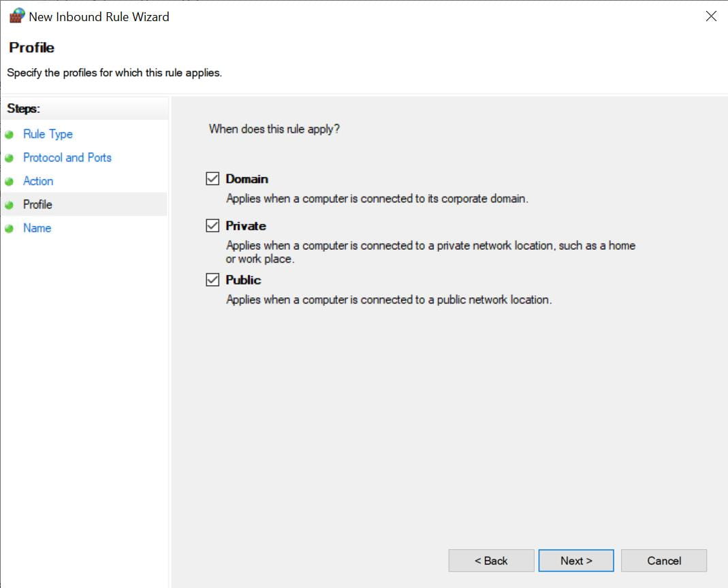Click the green bullet beside Rule Type
Screen dimensions: 728x588
click(10, 135)
